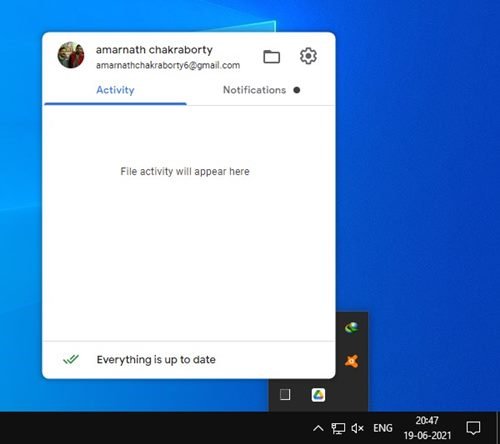Unmute via the speaker taskbar icon
The image size is (500, 444).
357,428
